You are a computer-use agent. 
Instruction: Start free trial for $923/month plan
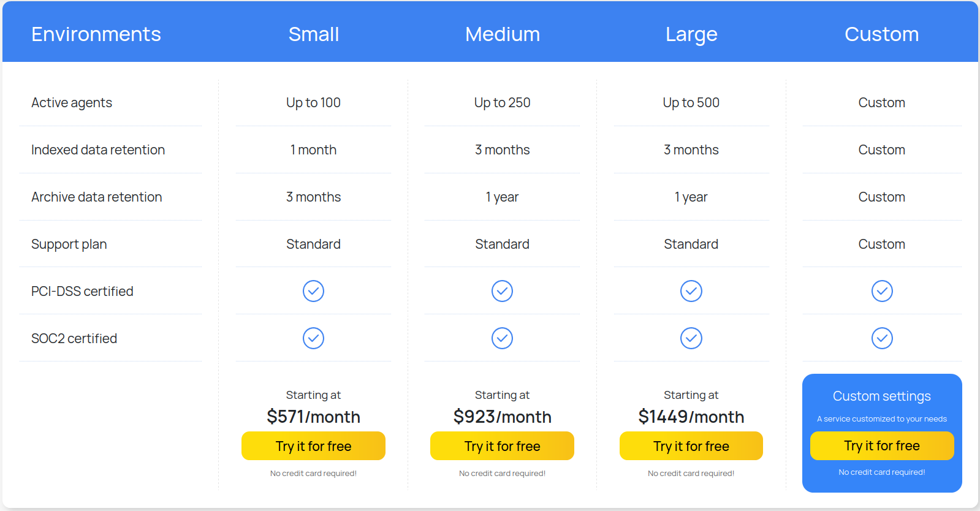502,446
